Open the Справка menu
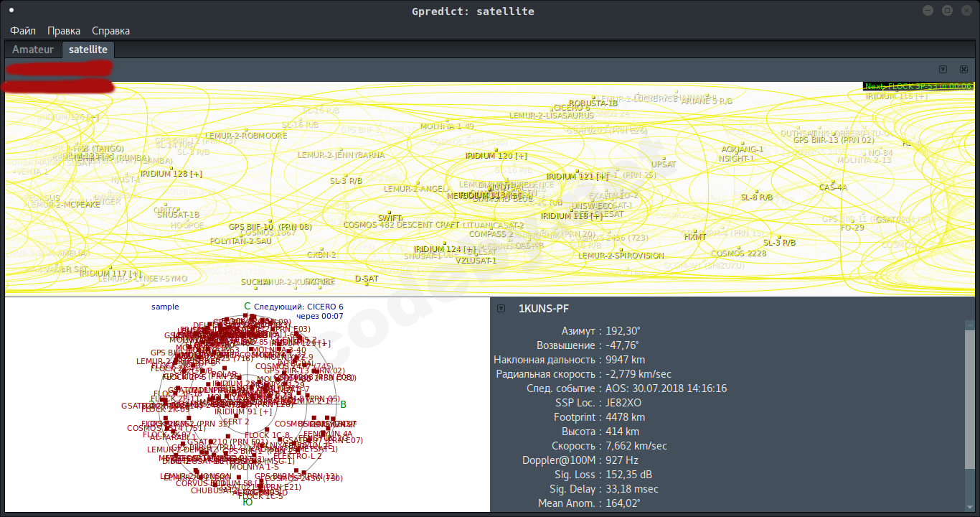Screen dimensions: 980x517 tap(110, 31)
